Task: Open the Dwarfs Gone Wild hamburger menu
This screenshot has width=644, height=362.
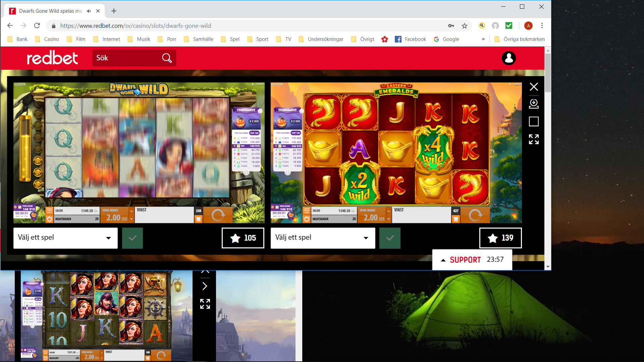Action: pos(49,211)
